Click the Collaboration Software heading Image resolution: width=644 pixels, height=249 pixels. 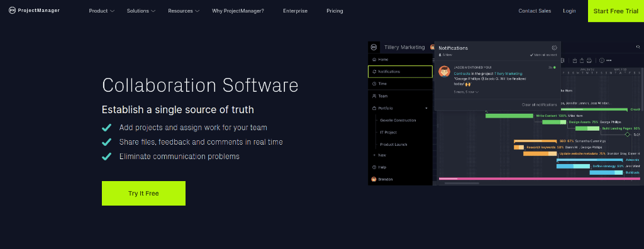point(200,86)
